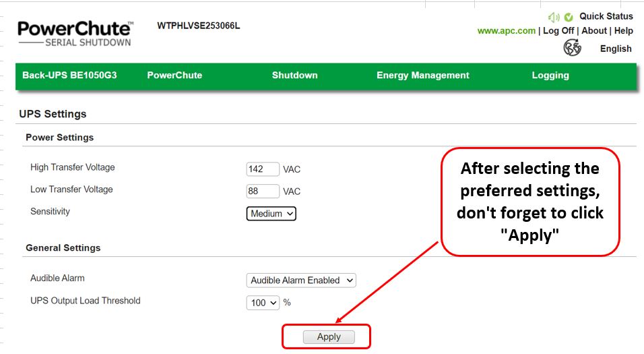Click the Apply button

click(x=329, y=336)
